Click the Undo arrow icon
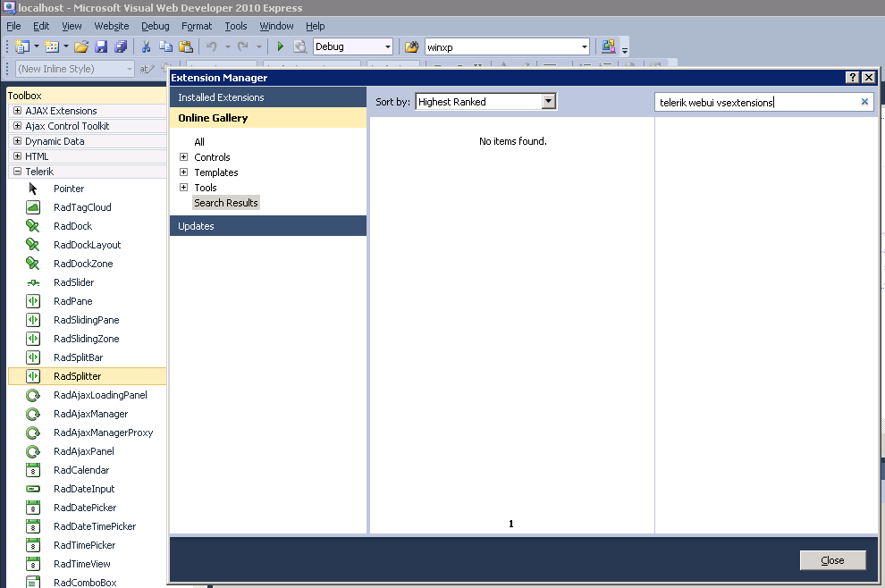 click(212, 46)
